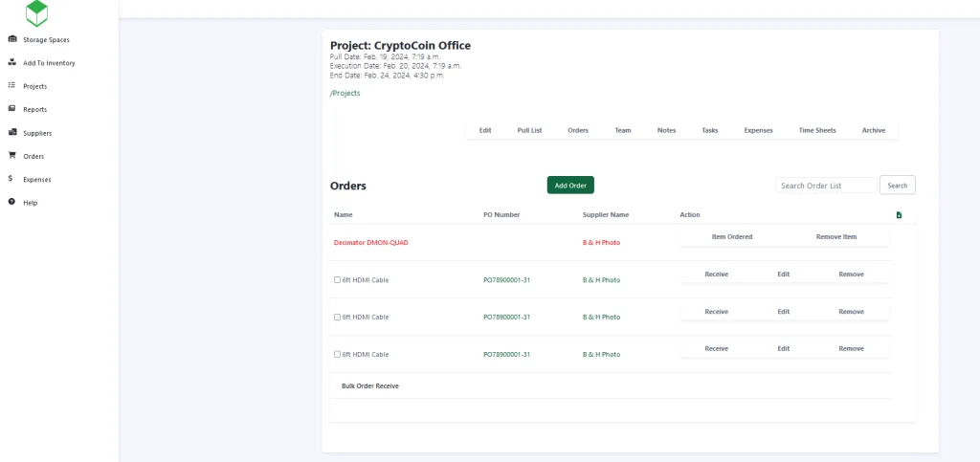Focus the Search Order List field
The image size is (980, 462).
coord(826,186)
